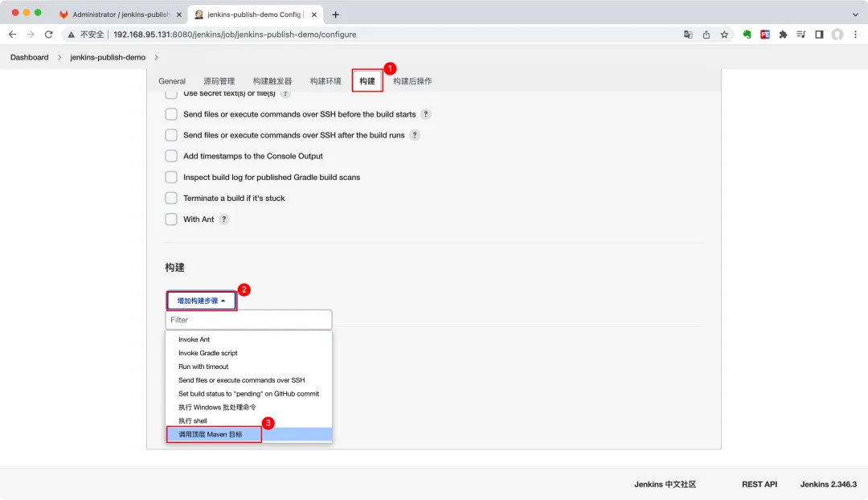Click the not-secure warning icon in address bar
The width and height of the screenshot is (868, 500).
coord(71,35)
